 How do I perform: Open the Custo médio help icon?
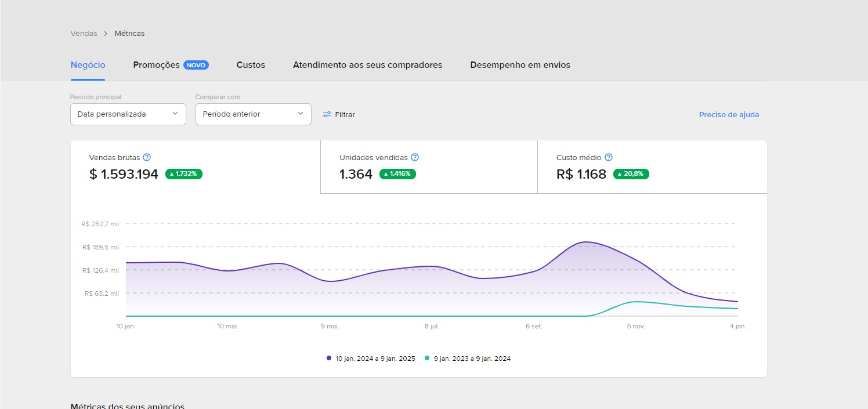coord(609,157)
